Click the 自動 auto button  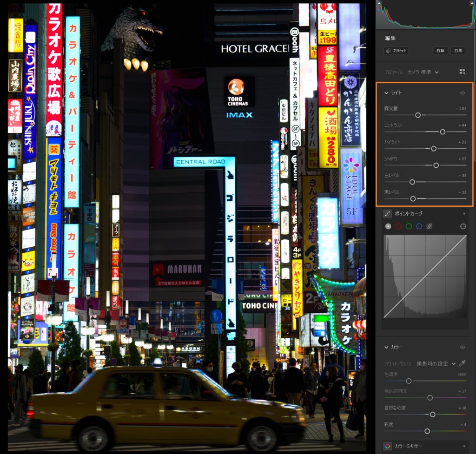[x=440, y=51]
